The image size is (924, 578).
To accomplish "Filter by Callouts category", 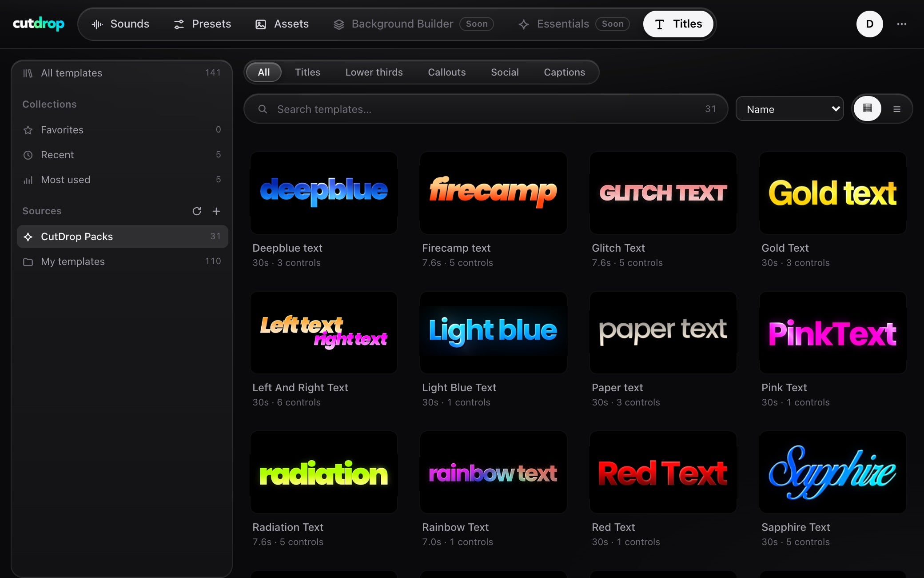I will pyautogui.click(x=447, y=72).
